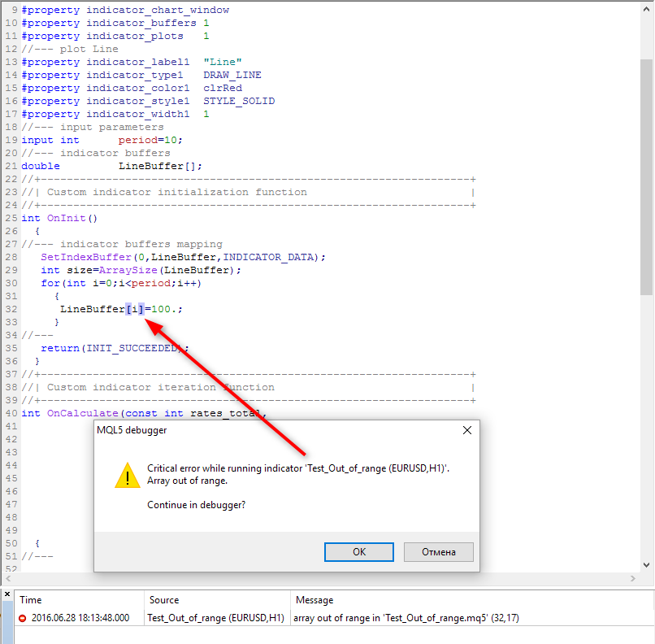Viewport: 655px width, 644px height.
Task: Click indicator_chart_window on line 9
Action: (x=158, y=10)
